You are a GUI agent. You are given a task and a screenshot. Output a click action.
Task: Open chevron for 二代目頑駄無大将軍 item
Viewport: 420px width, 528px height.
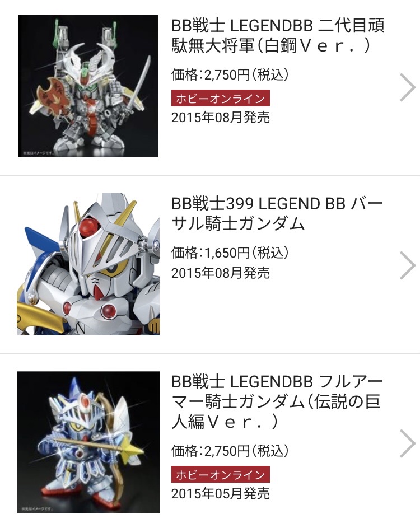pos(407,87)
